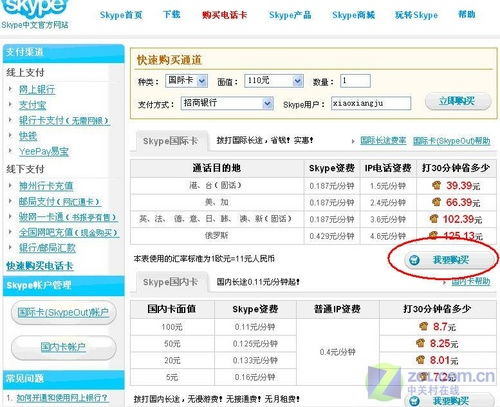Click the Skype logo at top left

pos(35,8)
